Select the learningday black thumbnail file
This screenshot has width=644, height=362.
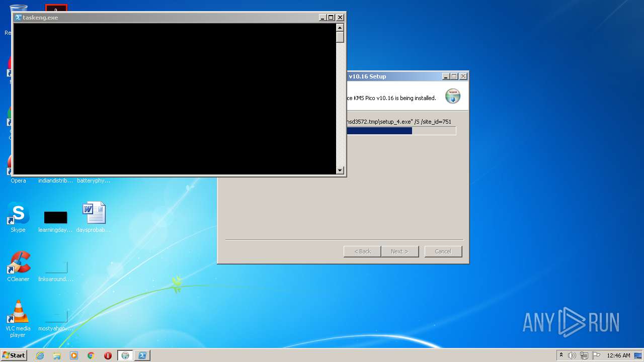coord(55,217)
